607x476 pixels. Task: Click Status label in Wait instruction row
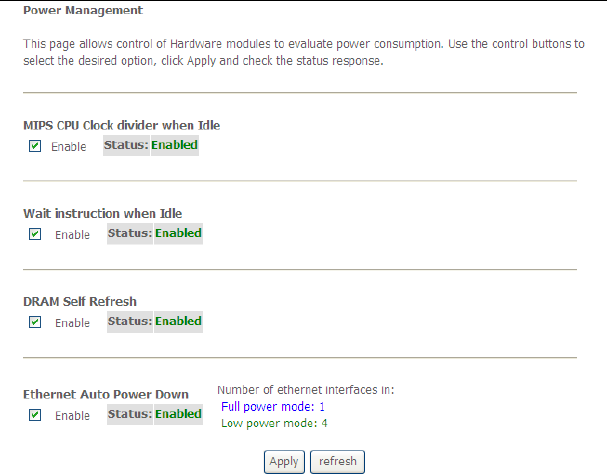pos(130,233)
